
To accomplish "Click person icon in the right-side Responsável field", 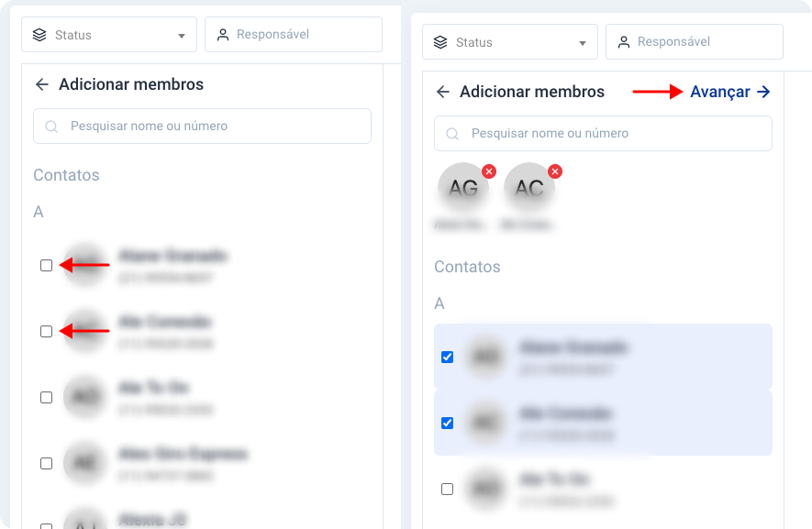I will [x=624, y=42].
